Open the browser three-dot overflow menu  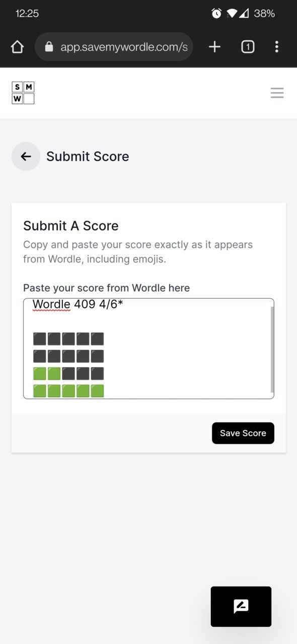(x=276, y=47)
